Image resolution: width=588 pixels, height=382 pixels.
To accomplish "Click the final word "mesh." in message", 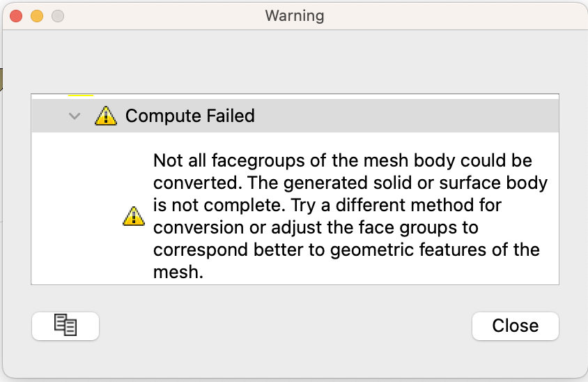I will [x=178, y=273].
